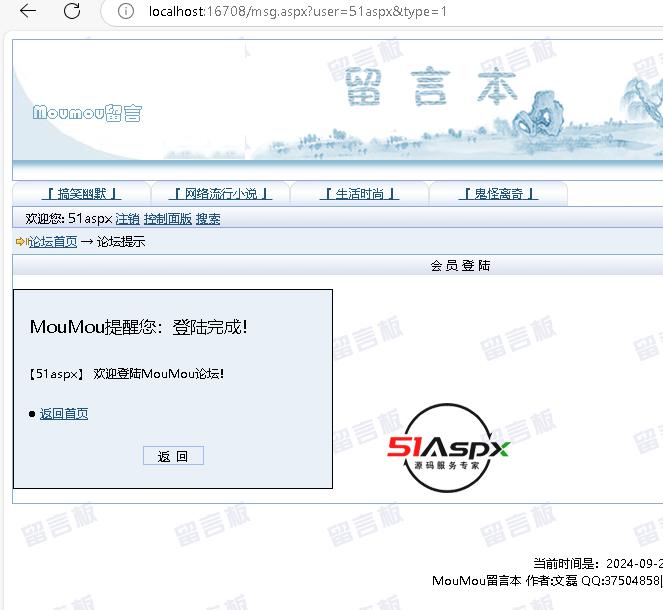Select the 欢迎登陆MouMou论坛! welcome text
663x610 pixels.
click(159, 374)
